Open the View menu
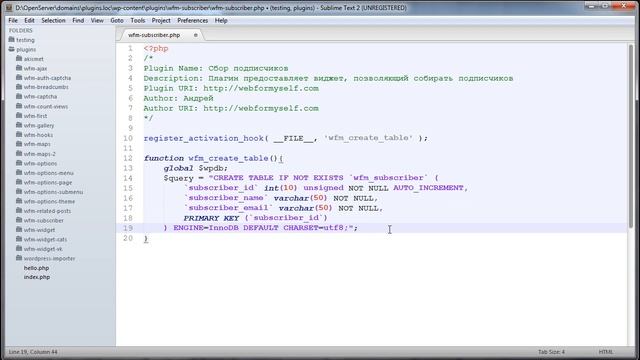This screenshot has height=360, width=640. coord(97,20)
